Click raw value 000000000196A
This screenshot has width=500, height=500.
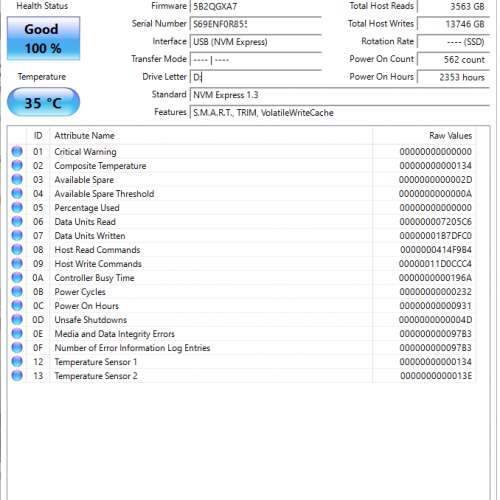click(435, 278)
